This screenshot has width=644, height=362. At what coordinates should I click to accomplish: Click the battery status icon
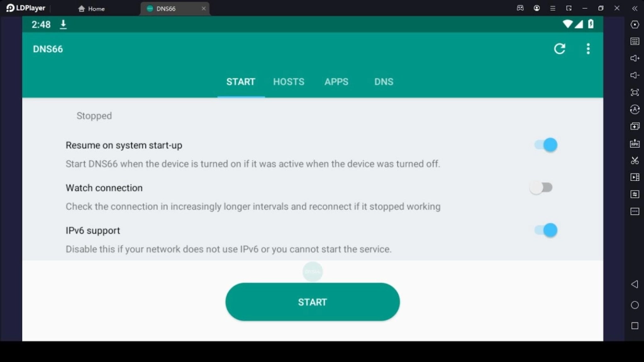[x=591, y=24]
